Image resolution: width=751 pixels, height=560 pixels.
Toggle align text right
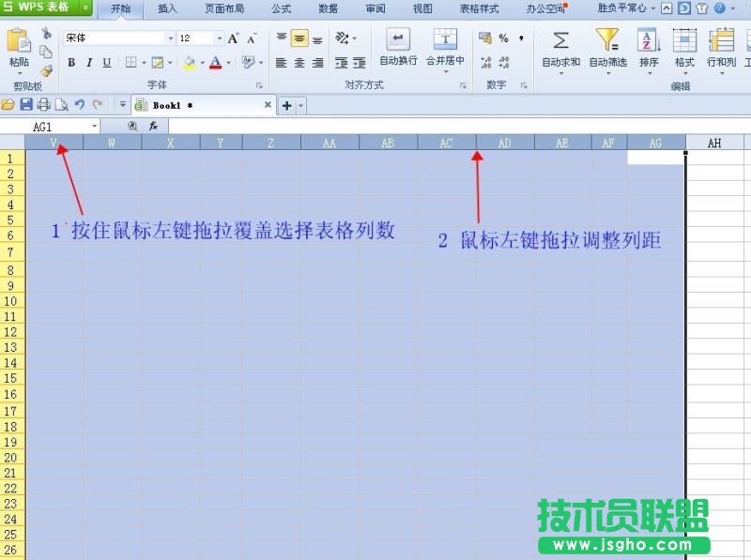317,63
